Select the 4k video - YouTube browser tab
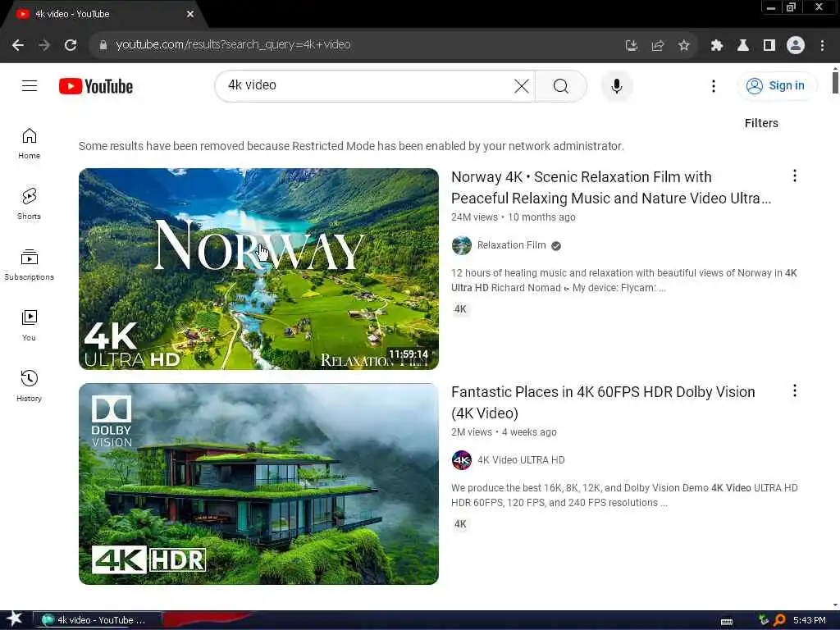 (104, 15)
